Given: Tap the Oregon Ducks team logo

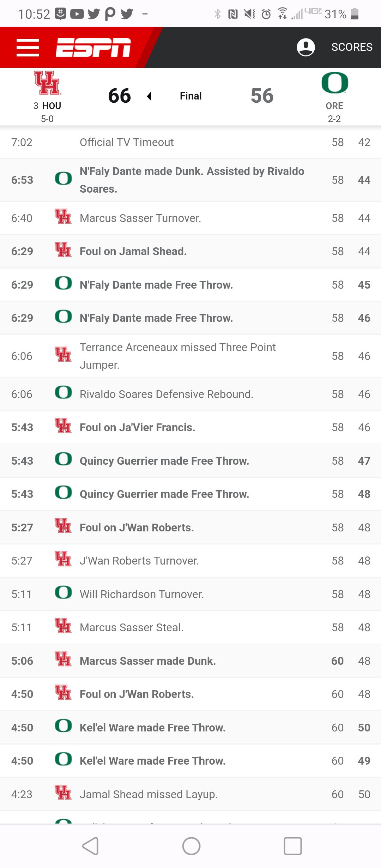Looking at the screenshot, I should [334, 83].
